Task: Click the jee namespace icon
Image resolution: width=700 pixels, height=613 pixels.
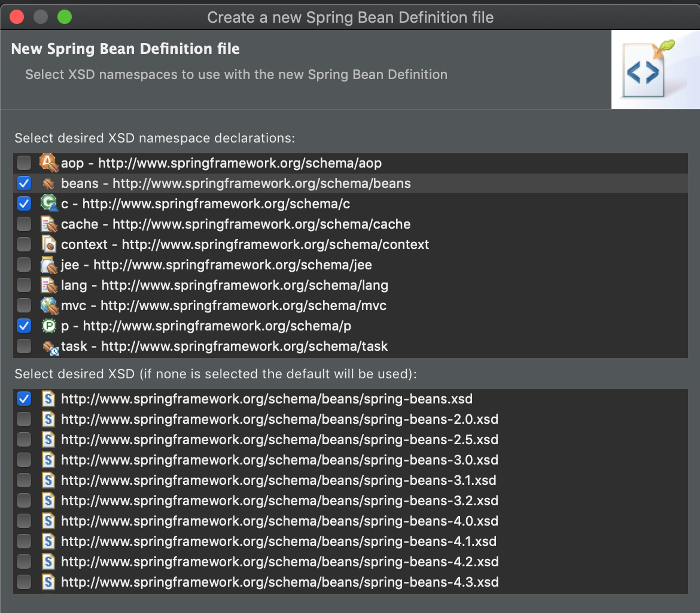Action: [48, 265]
